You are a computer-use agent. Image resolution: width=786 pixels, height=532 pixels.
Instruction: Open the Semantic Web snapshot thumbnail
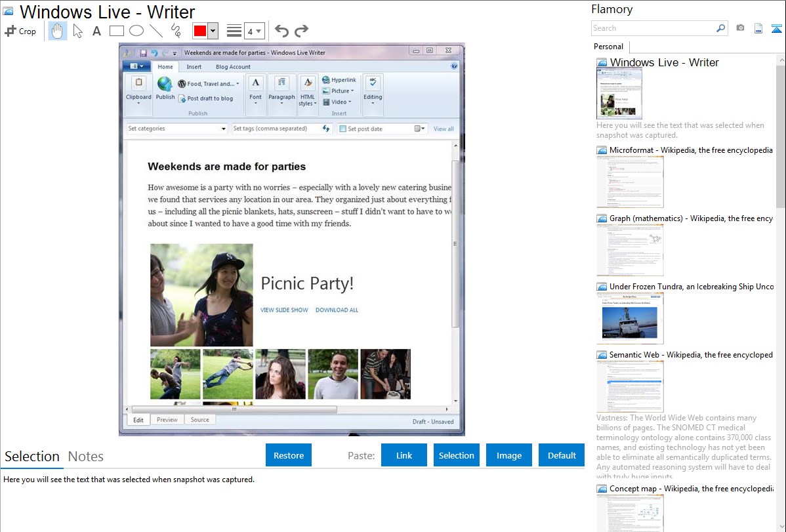coord(630,386)
